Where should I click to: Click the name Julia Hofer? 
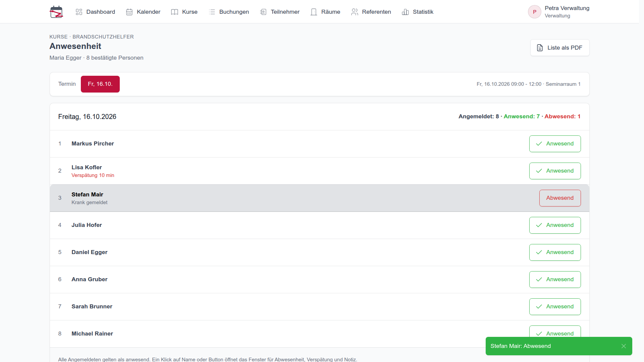pyautogui.click(x=87, y=225)
